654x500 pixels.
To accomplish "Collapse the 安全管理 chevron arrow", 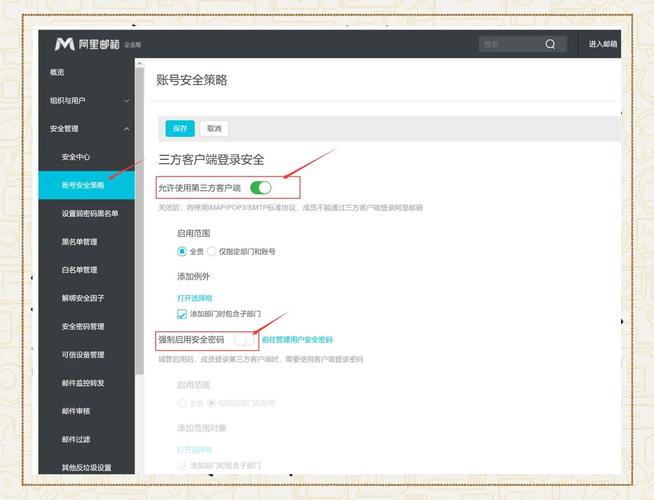I will [126, 129].
